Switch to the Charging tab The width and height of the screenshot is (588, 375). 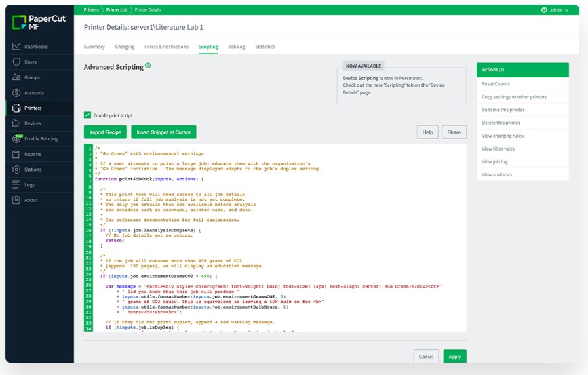[125, 47]
